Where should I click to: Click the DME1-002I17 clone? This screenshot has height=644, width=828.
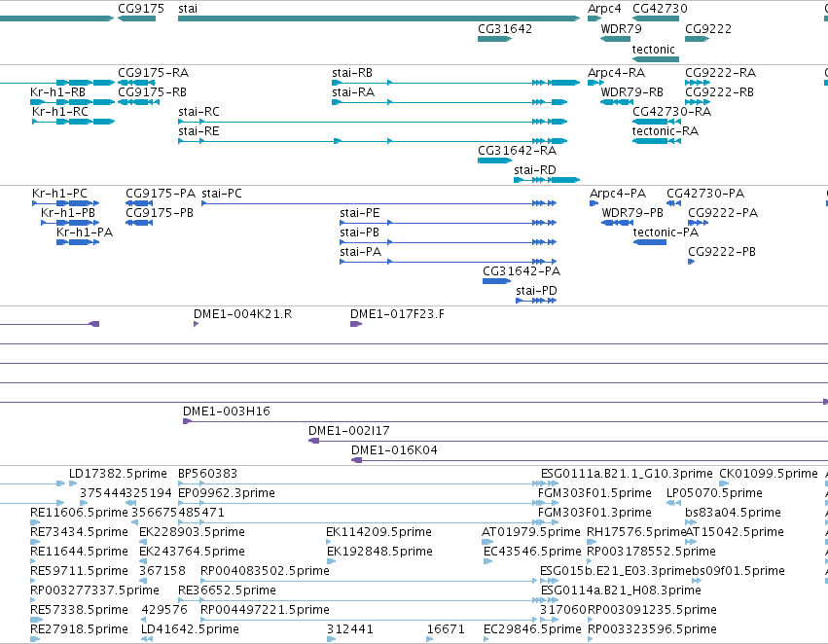tap(568, 441)
